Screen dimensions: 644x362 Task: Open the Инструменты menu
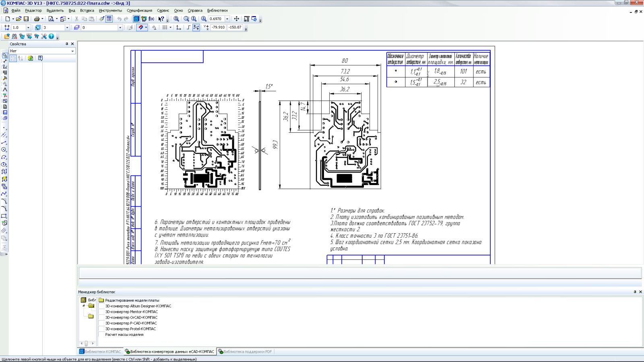110,10
